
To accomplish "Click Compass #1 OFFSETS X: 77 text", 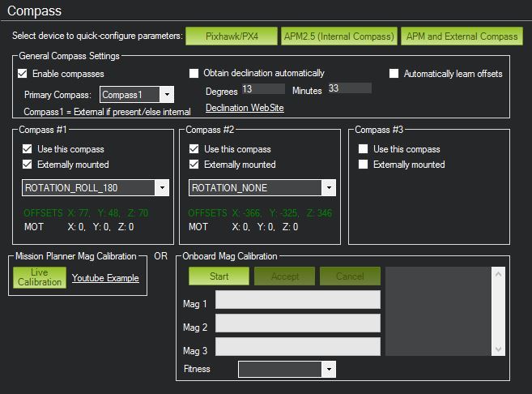I will [x=86, y=213].
